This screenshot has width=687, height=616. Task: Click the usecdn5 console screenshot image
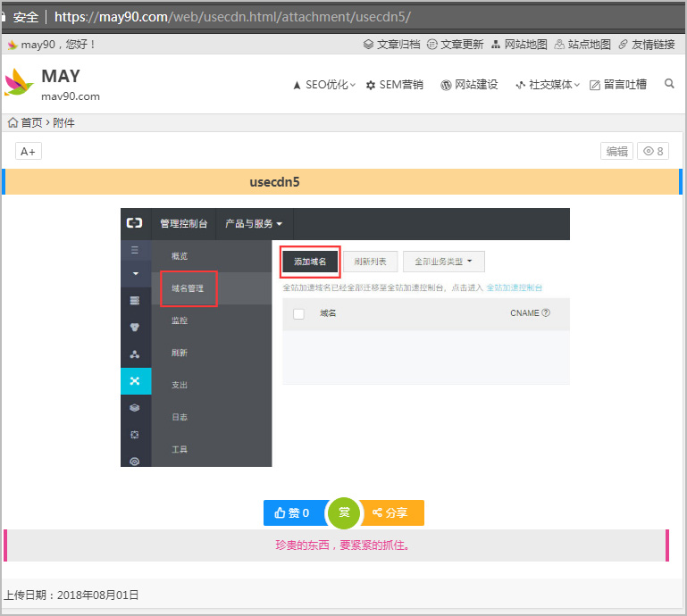pyautogui.click(x=345, y=337)
